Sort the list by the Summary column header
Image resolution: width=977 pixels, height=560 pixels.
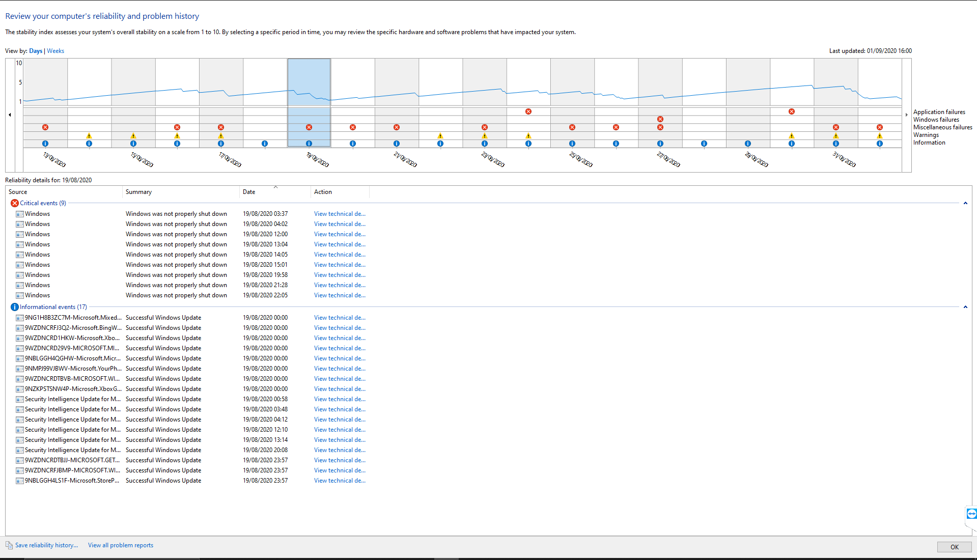tap(181, 192)
